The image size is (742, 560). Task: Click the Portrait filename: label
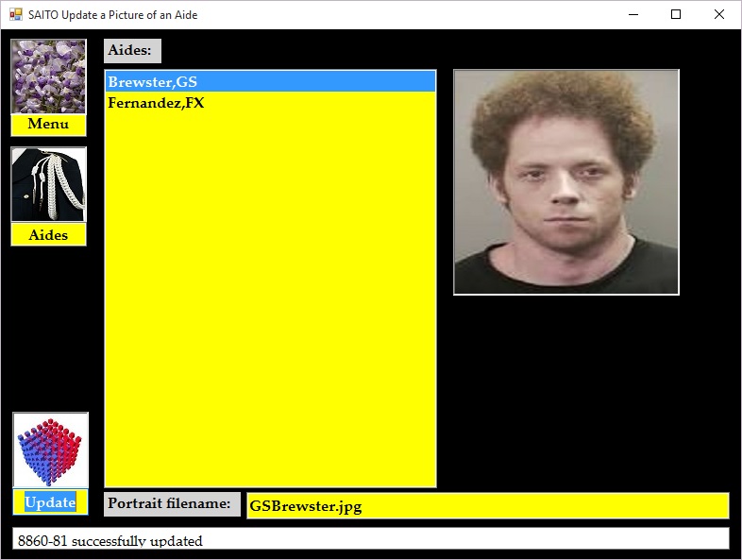click(172, 503)
